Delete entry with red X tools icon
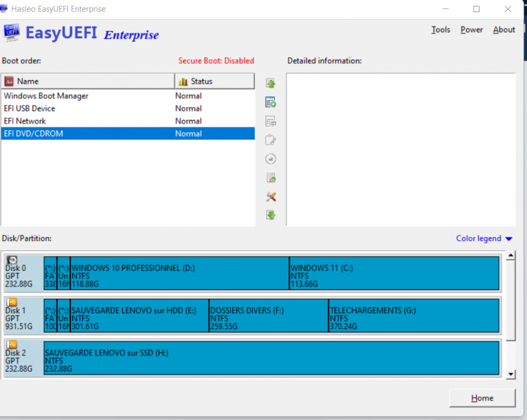 click(x=271, y=197)
